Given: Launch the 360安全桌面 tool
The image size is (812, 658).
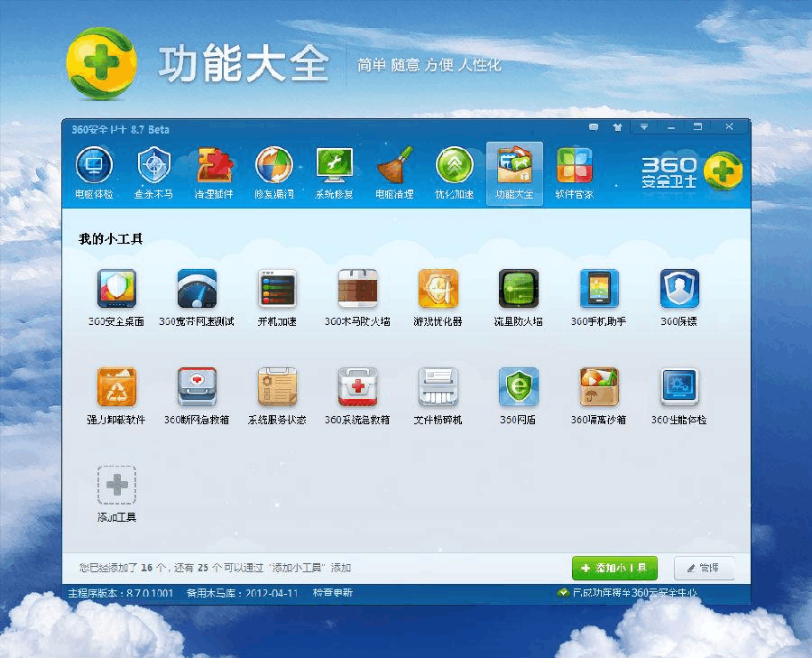Looking at the screenshot, I should (116, 297).
